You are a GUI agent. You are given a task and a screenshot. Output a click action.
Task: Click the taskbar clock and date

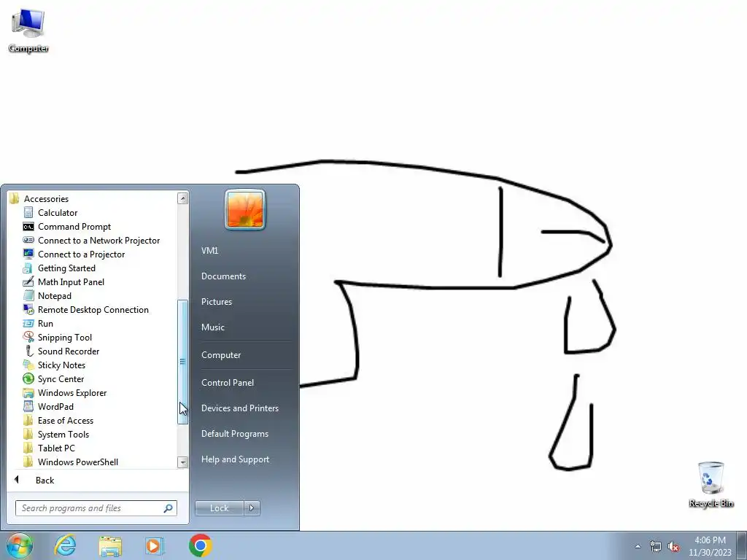(710, 546)
